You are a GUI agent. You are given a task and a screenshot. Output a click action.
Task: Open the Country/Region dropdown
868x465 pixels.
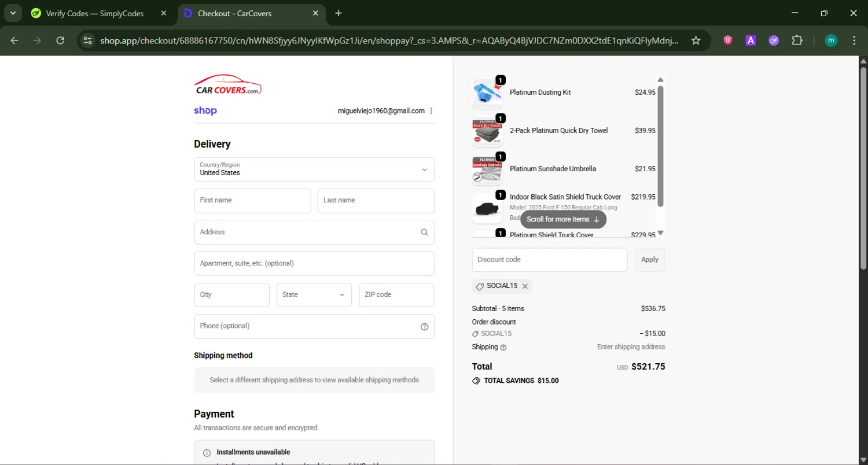tap(314, 169)
